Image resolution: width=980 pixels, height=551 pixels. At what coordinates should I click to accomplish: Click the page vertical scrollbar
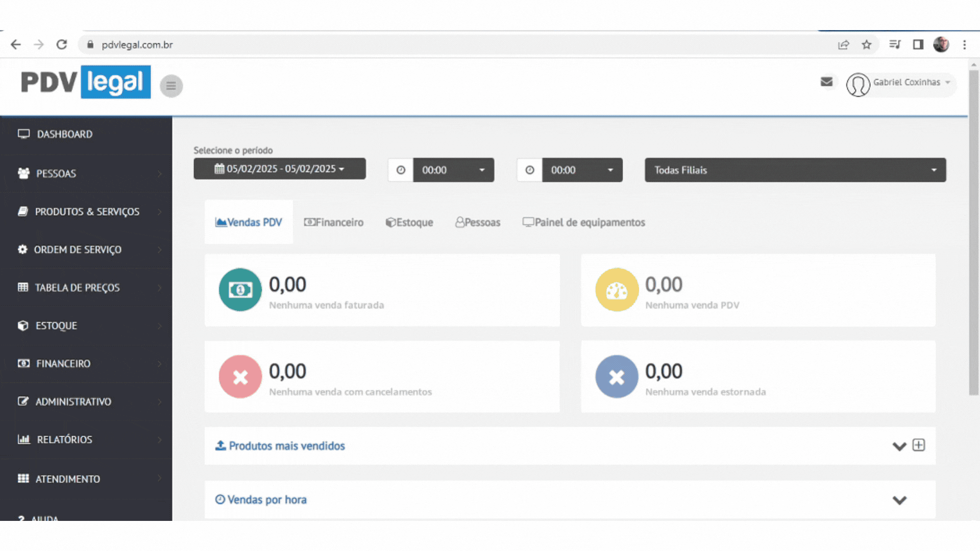(973, 232)
